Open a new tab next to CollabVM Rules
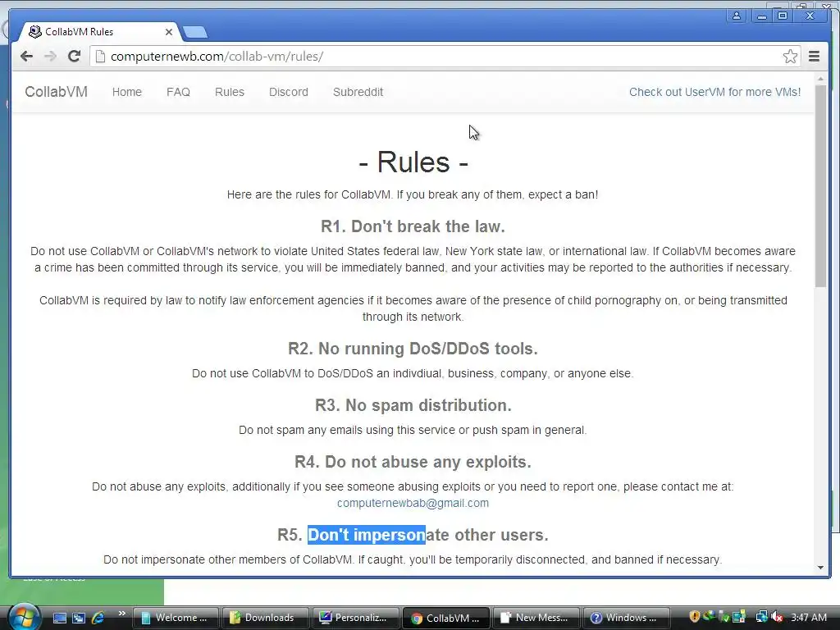The height and width of the screenshot is (630, 840). tap(195, 33)
